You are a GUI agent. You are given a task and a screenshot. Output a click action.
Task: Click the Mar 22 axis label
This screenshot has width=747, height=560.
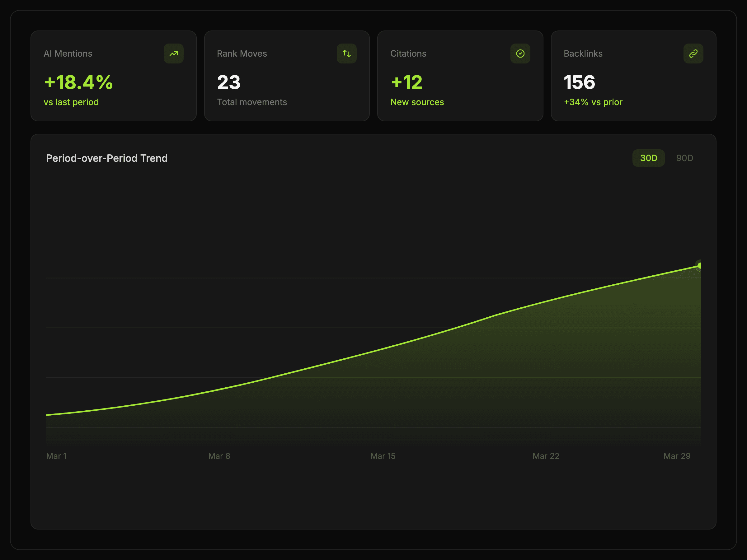pos(546,456)
